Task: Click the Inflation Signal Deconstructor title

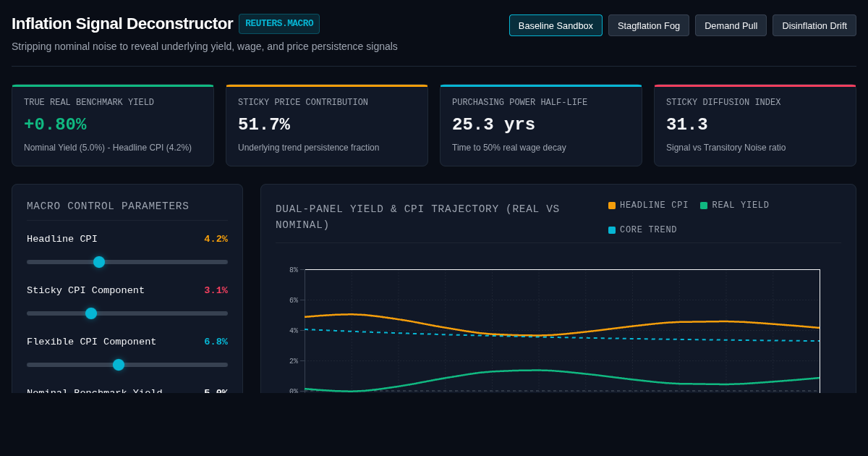Action: (x=122, y=24)
